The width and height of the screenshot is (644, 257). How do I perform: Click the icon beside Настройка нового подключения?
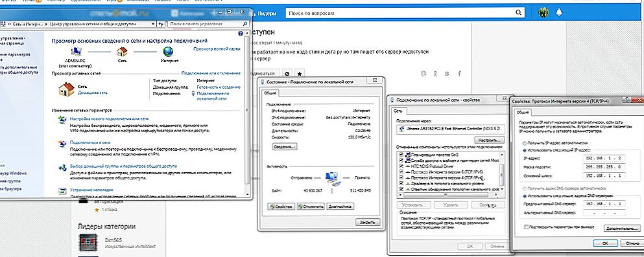62,119
